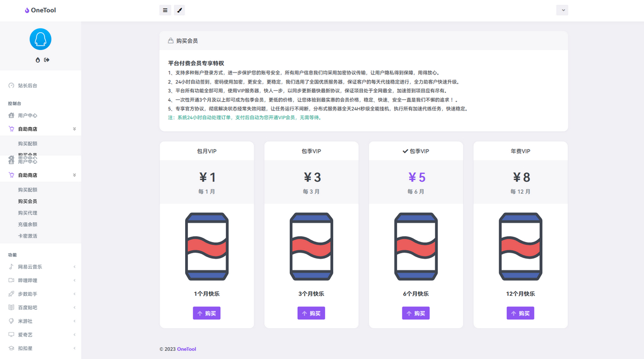Expand the 米游社 chevron
Image resolution: width=644 pixels, height=359 pixels.
pos(74,321)
